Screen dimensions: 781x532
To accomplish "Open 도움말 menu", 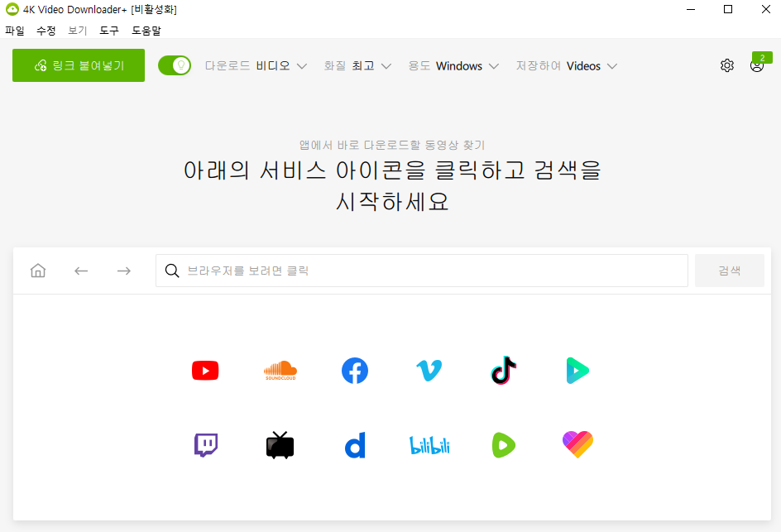I will pyautogui.click(x=146, y=31).
